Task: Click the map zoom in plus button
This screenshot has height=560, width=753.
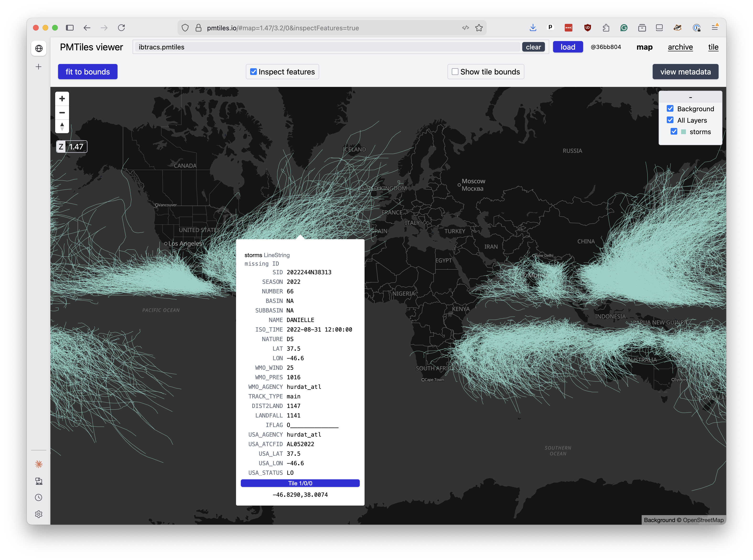Action: tap(62, 99)
